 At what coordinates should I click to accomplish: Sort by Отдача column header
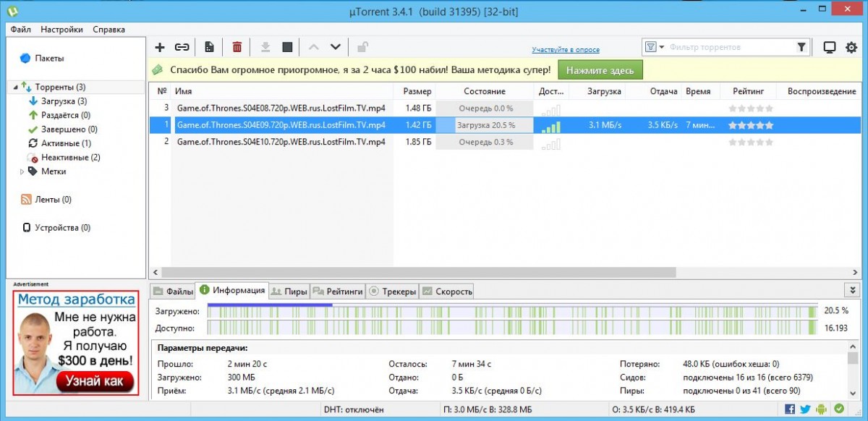654,92
